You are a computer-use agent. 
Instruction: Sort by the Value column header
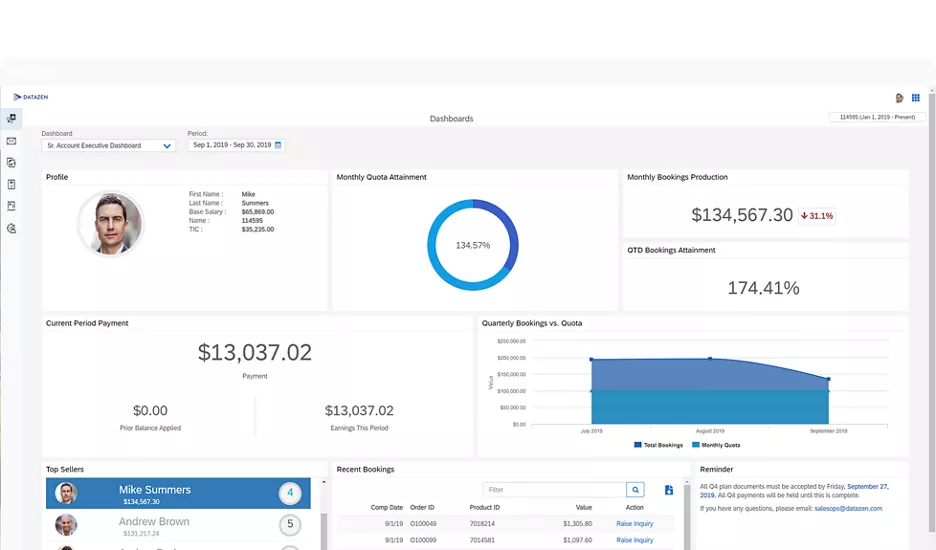point(584,508)
